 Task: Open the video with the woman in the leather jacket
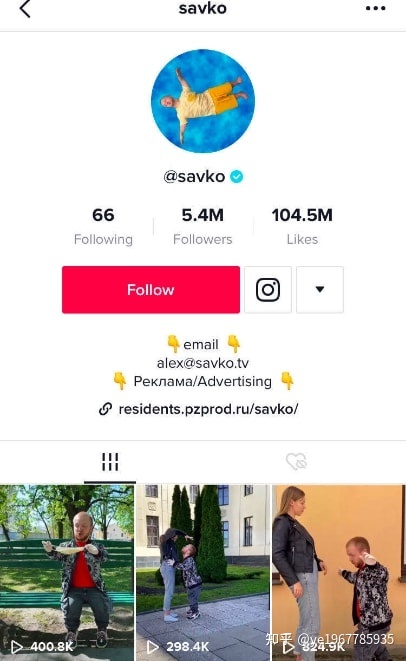click(x=339, y=573)
